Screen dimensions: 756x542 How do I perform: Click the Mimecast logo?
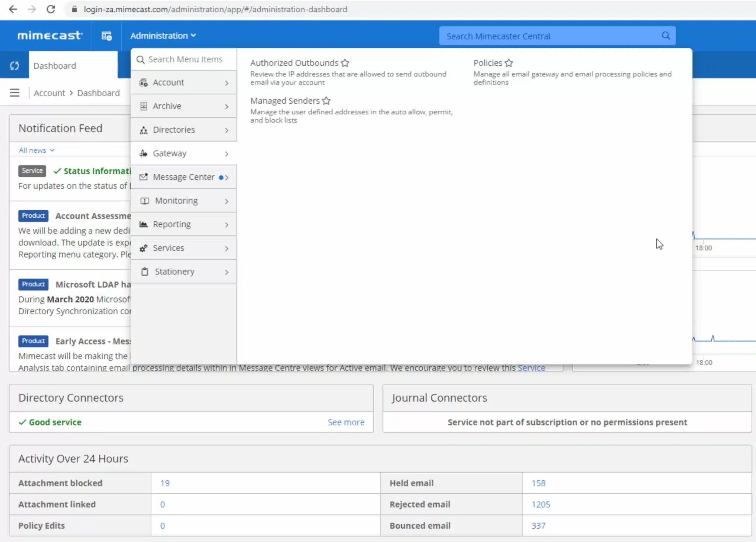point(50,35)
